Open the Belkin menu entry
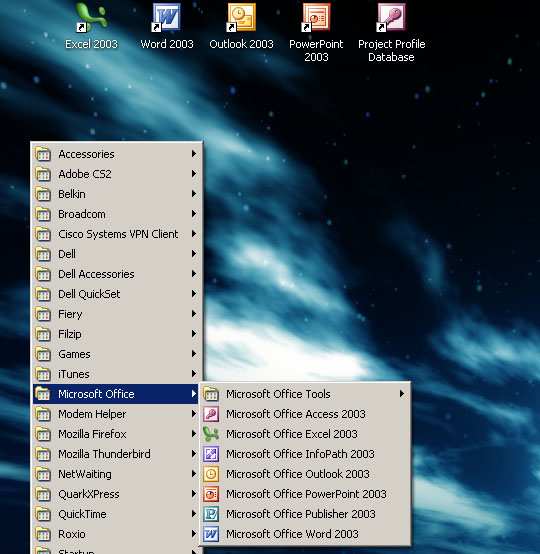This screenshot has width=540, height=554. click(116, 194)
